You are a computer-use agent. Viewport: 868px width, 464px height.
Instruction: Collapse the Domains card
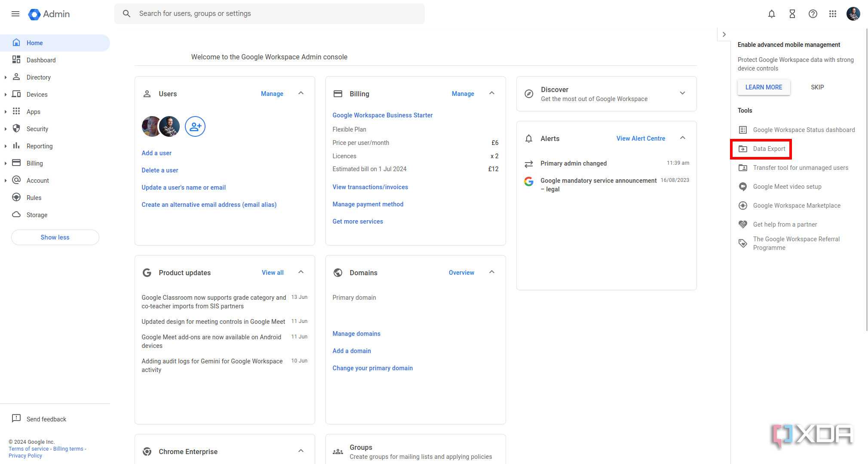coord(492,272)
